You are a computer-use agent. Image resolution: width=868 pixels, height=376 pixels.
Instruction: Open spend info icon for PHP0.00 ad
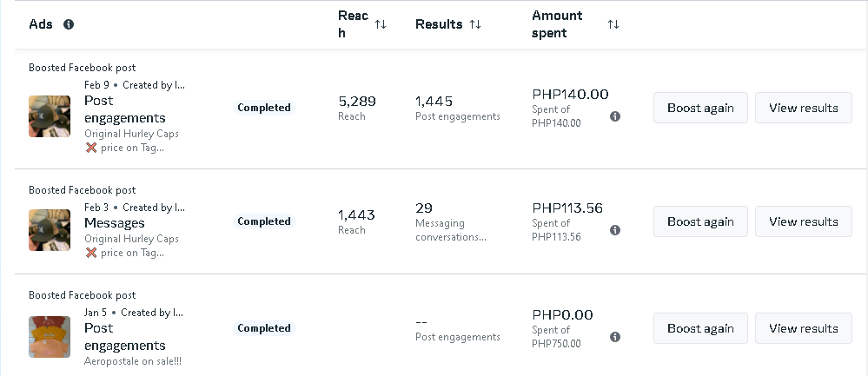615,337
